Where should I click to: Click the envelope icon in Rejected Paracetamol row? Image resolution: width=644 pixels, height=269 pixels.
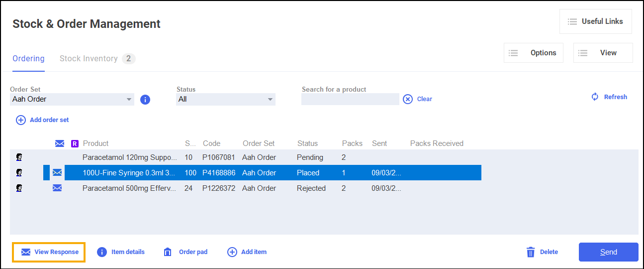[x=57, y=188]
